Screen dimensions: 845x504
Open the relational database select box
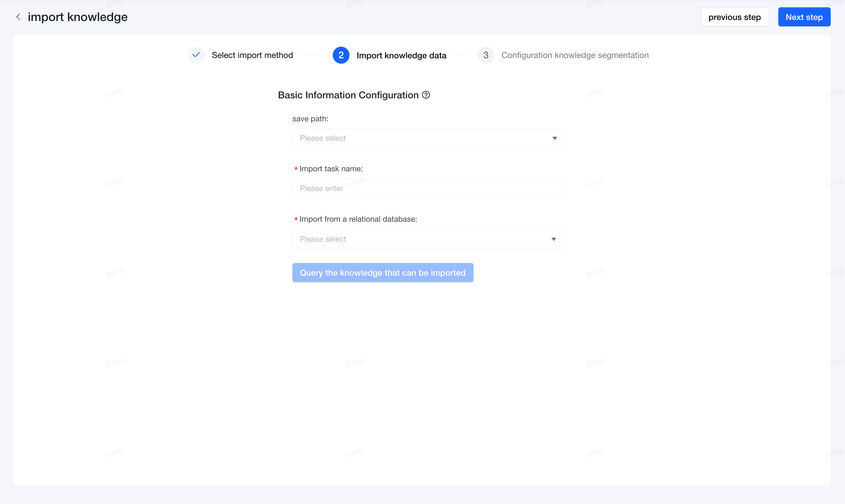pos(429,239)
